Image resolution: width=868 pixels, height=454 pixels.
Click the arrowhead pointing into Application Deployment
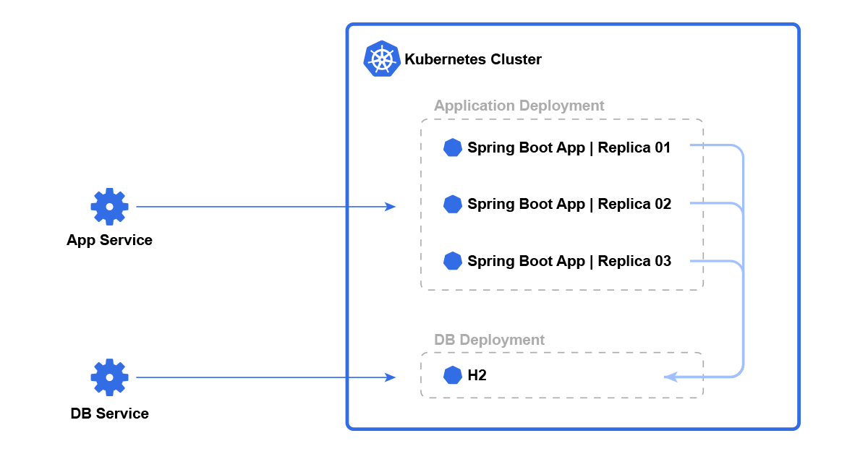(391, 207)
